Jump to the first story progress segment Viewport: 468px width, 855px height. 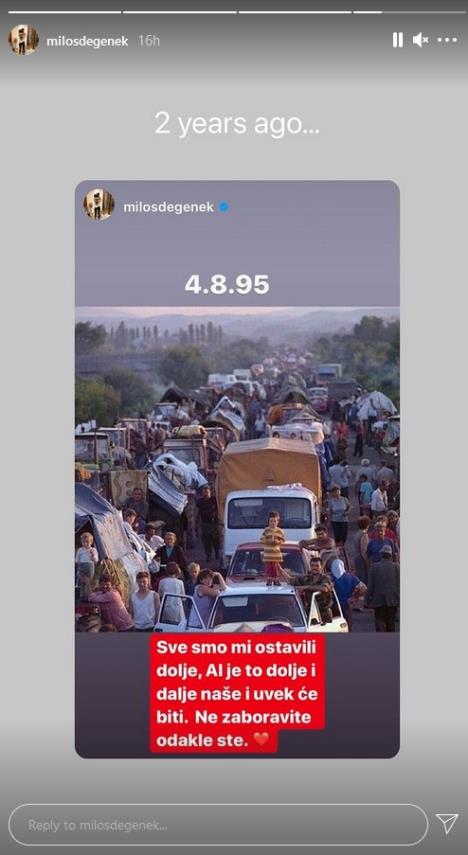click(65, 11)
